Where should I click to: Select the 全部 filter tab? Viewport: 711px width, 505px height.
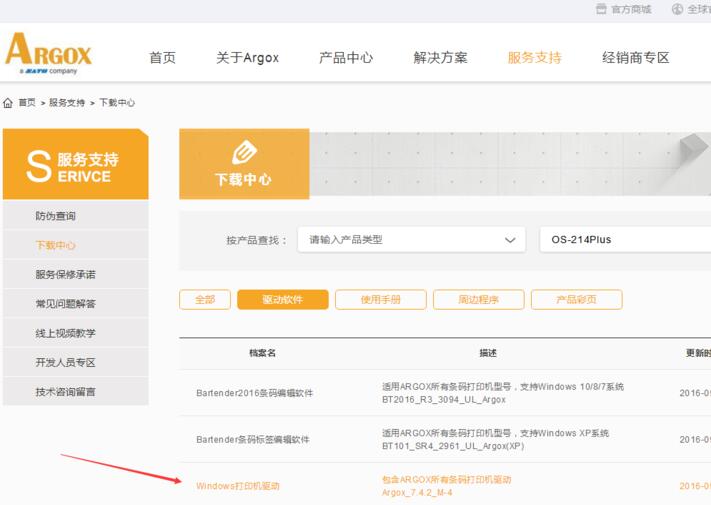(205, 300)
